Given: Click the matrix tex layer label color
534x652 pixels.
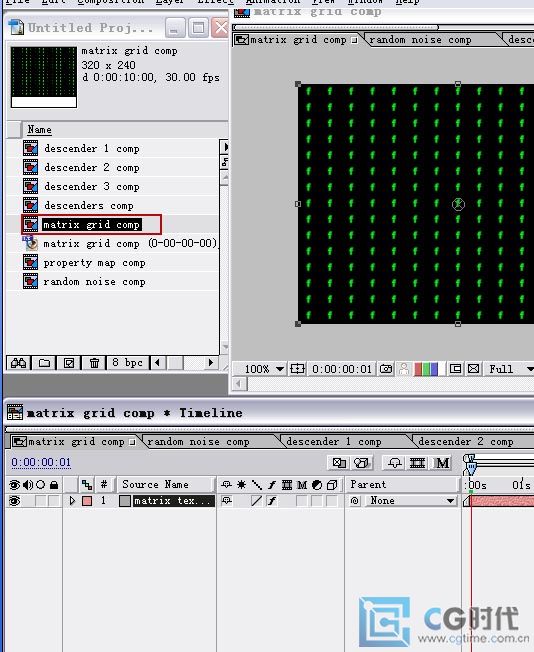Looking at the screenshot, I should [87, 501].
